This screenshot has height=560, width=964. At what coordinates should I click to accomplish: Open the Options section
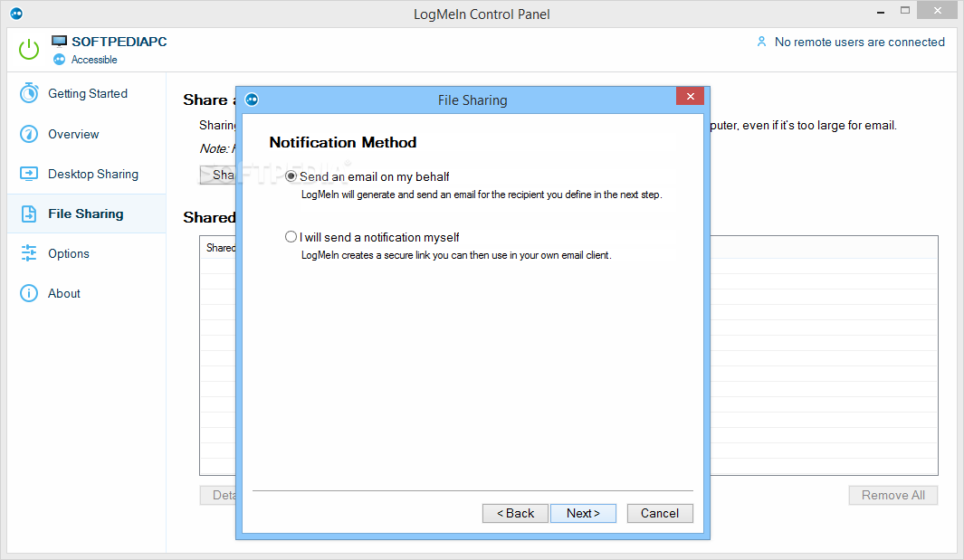click(x=87, y=253)
